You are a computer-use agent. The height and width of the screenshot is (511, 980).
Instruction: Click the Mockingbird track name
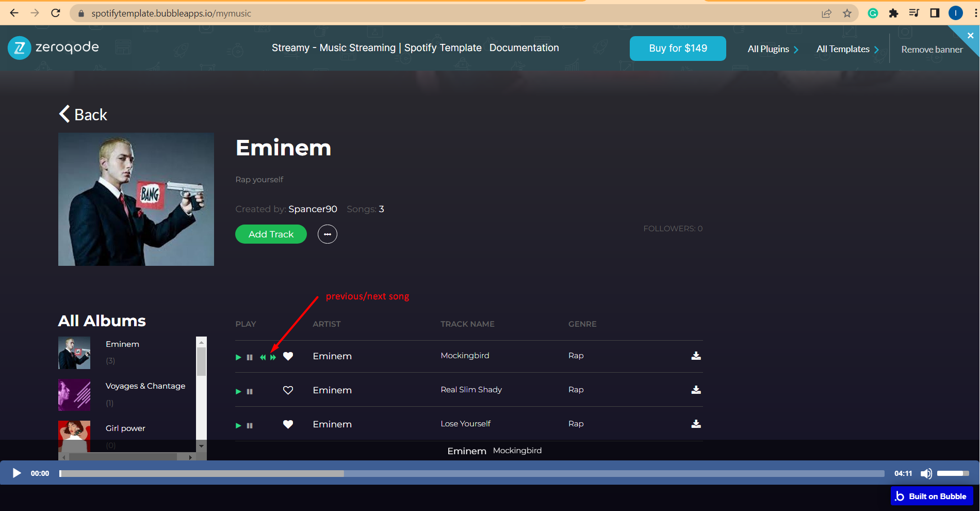(x=465, y=356)
